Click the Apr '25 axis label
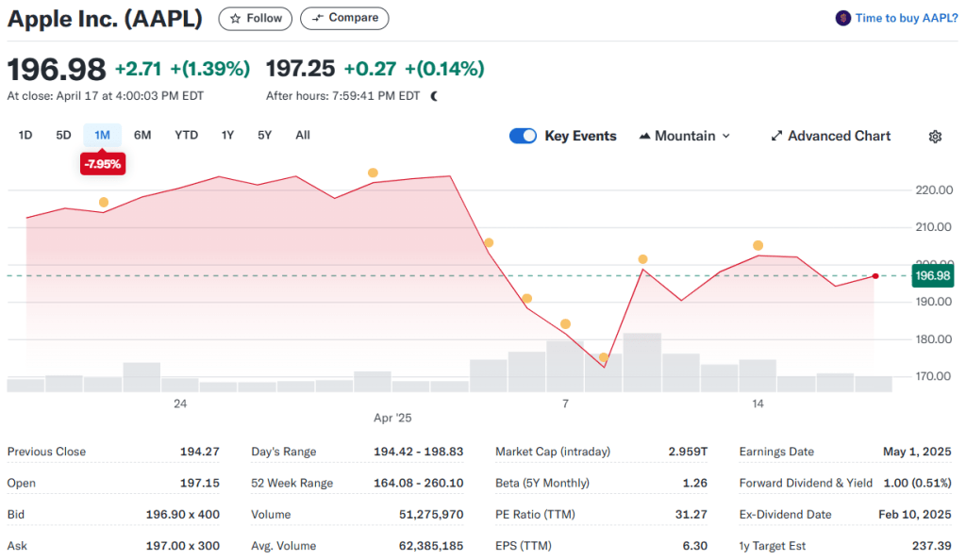The height and width of the screenshot is (560, 966). tap(392, 418)
